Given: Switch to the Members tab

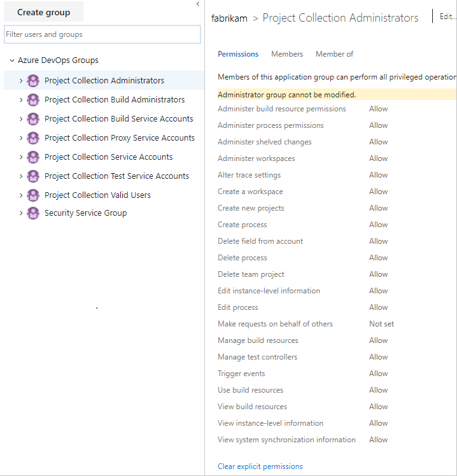Looking at the screenshot, I should click(287, 54).
